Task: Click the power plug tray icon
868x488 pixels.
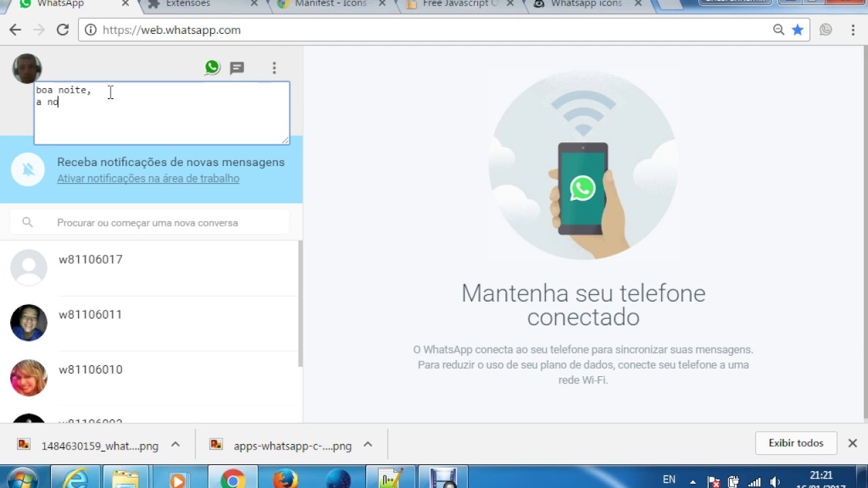Action: coord(733,482)
